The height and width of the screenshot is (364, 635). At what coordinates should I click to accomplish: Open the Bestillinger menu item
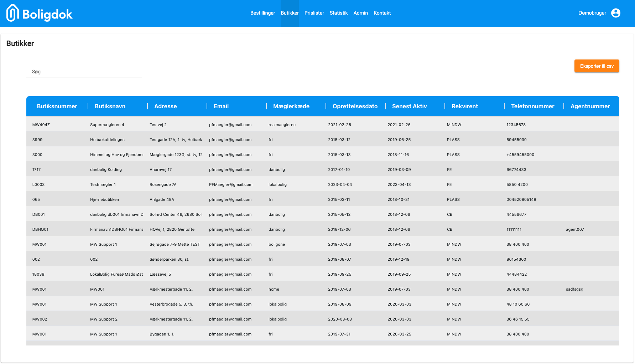[262, 13]
